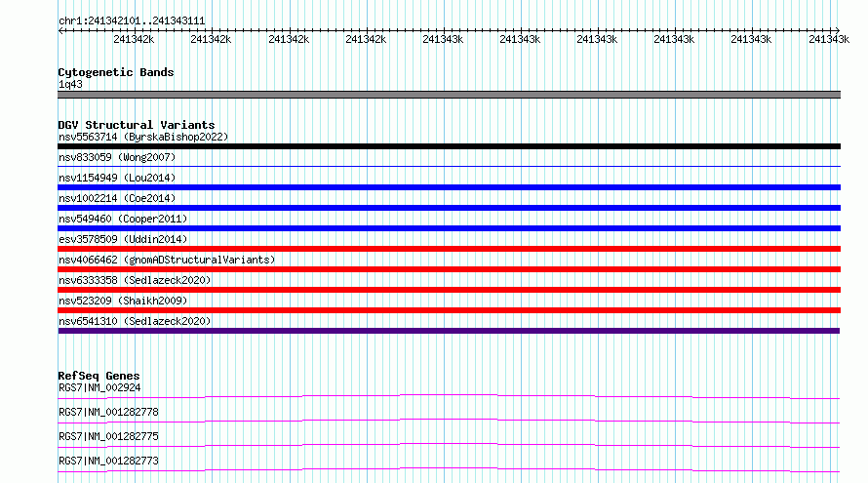Open nsv549460 (Cooper2011) label
The image size is (868, 483).
(x=123, y=219)
